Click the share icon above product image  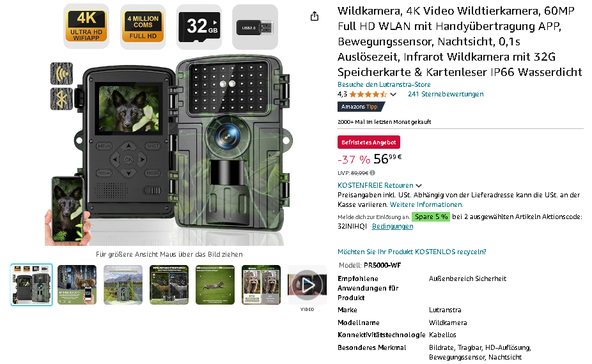tap(315, 16)
